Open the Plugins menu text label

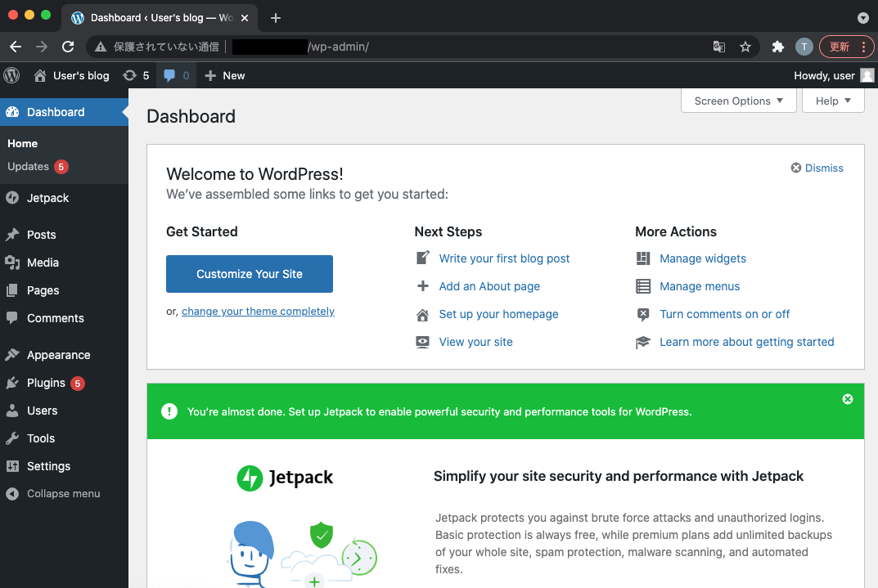click(46, 383)
